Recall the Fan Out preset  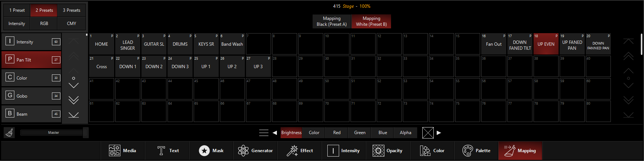click(x=494, y=44)
